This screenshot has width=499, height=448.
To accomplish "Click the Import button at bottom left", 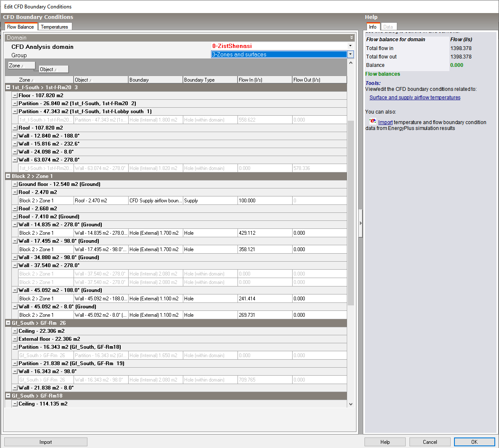I will click(x=45, y=442).
